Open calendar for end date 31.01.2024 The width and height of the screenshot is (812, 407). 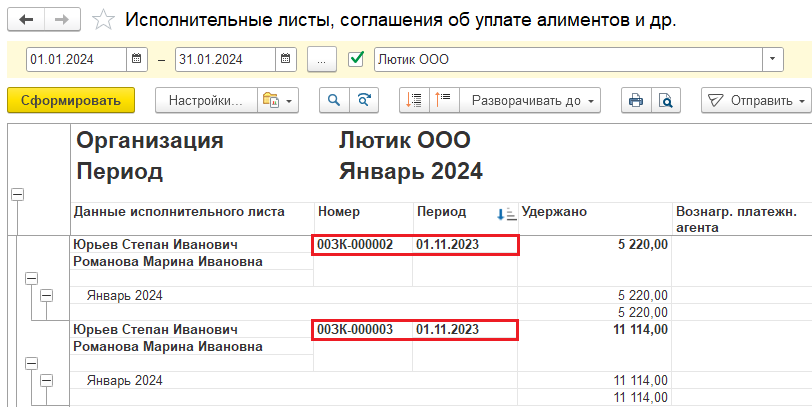click(x=286, y=59)
